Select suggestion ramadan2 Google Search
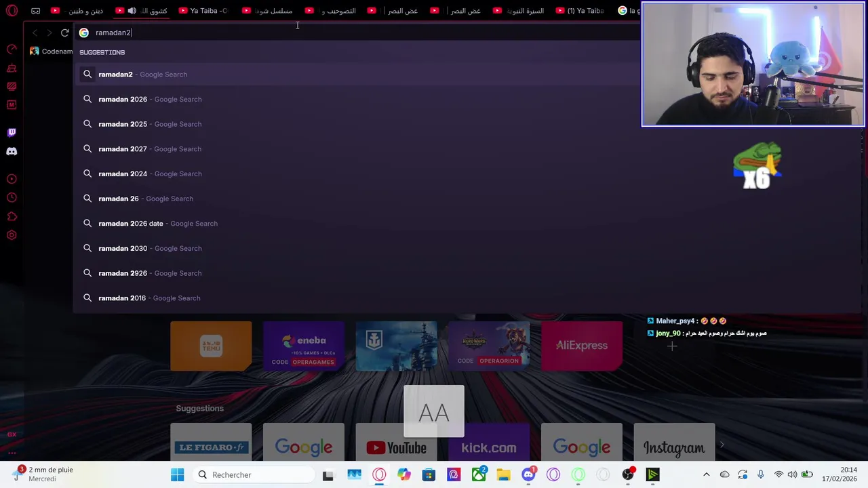This screenshot has height=488, width=868. click(356, 75)
